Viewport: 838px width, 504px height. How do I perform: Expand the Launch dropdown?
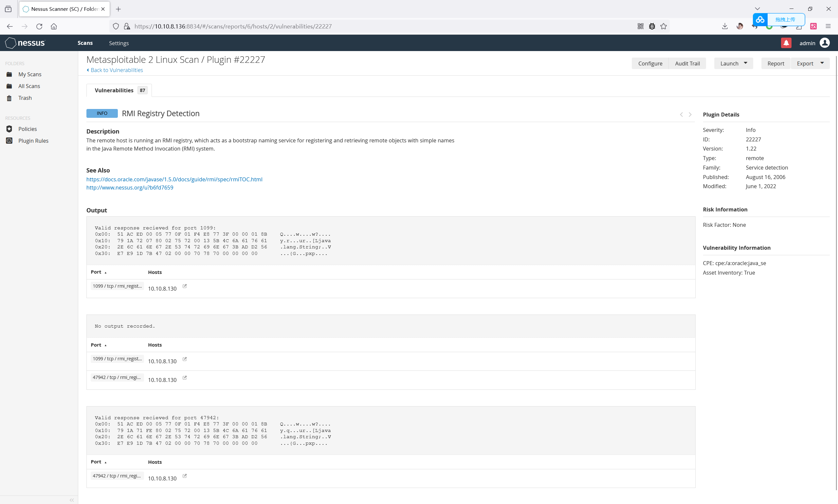pos(734,63)
